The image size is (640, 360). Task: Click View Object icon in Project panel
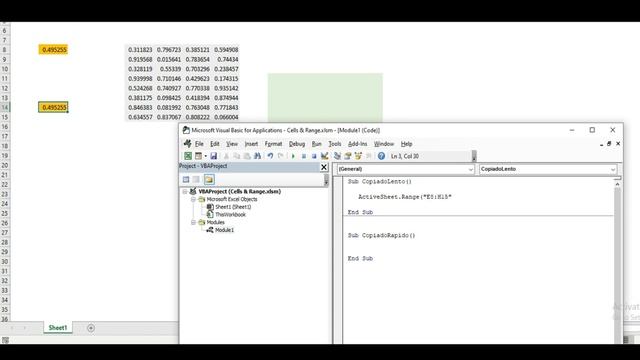tap(196, 180)
